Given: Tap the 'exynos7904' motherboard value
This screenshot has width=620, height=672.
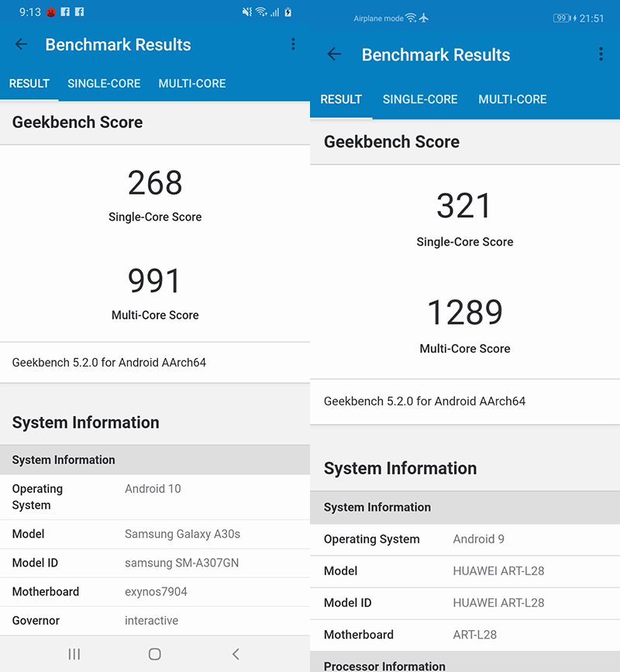Looking at the screenshot, I should tap(156, 592).
